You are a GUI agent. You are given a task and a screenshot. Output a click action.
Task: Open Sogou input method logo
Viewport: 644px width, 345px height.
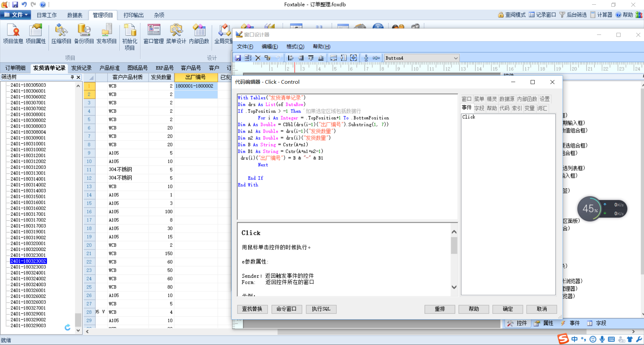pos(563,339)
